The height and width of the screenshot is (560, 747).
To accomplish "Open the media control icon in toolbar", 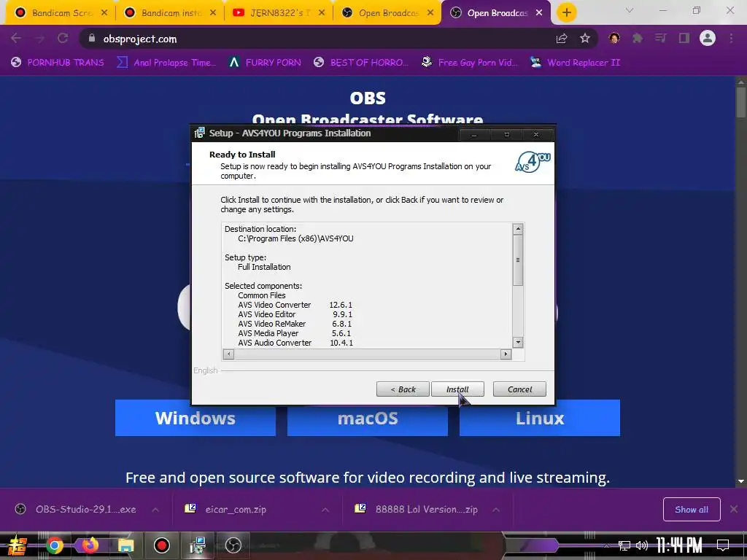I will point(660,39).
